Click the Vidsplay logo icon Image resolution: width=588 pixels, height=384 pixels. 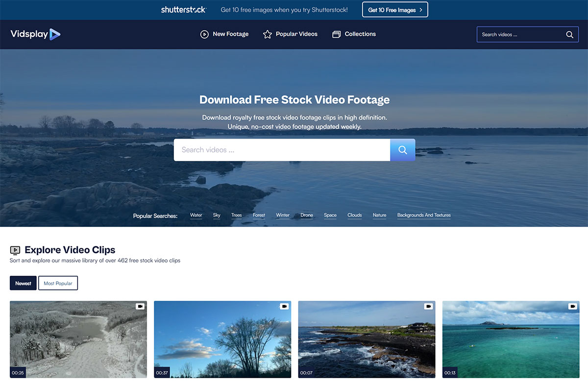54,34
